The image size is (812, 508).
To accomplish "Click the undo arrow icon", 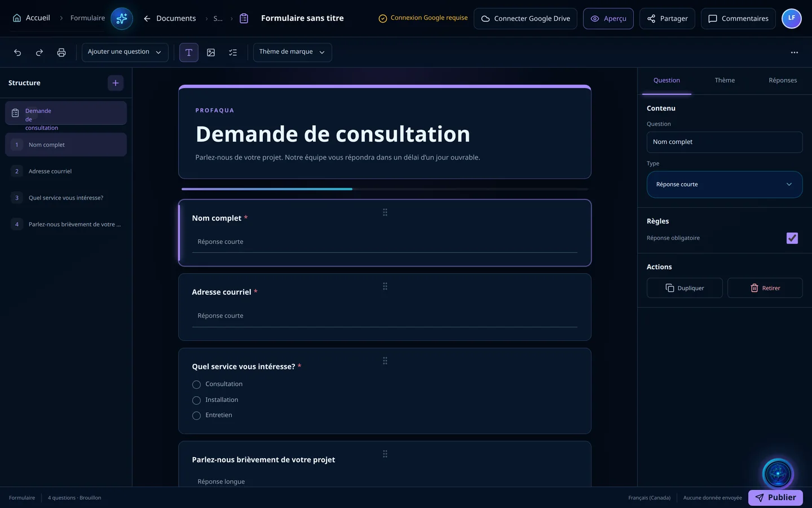I will pyautogui.click(x=17, y=52).
